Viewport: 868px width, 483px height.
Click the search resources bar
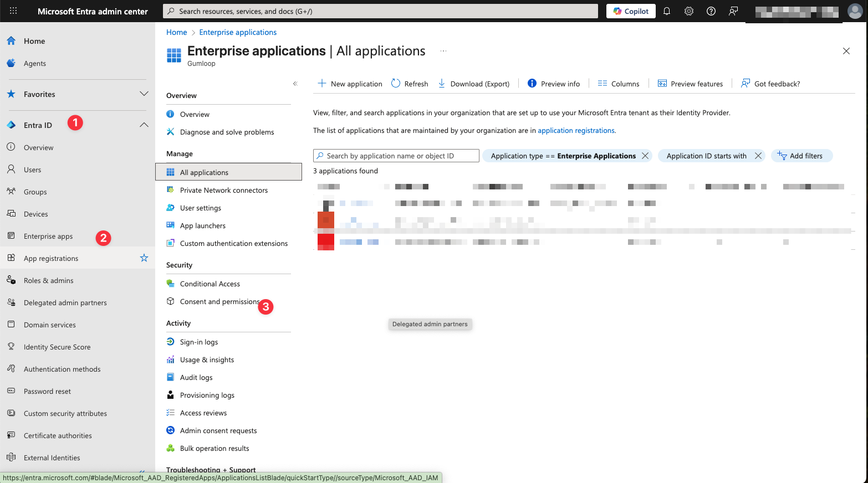pos(380,11)
